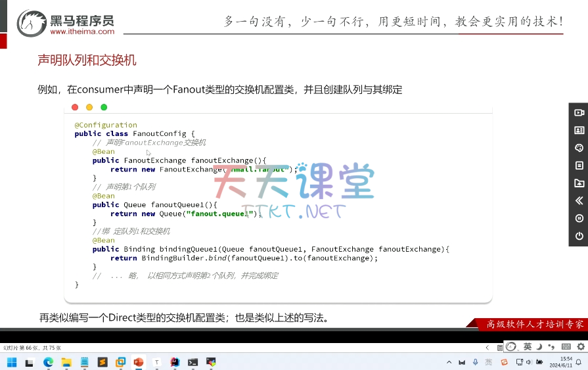588x370 pixels.
Task: Open Microsoft Edge from the taskbar
Action: 48,362
